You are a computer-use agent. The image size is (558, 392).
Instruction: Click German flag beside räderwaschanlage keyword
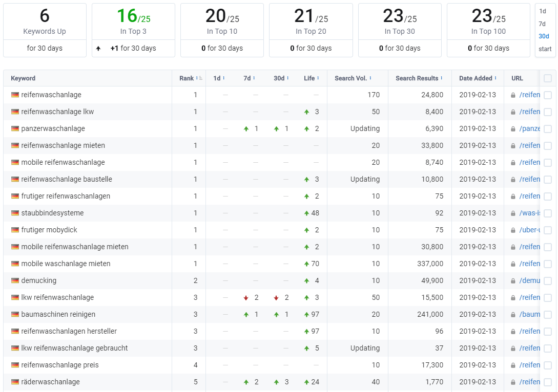pos(15,382)
